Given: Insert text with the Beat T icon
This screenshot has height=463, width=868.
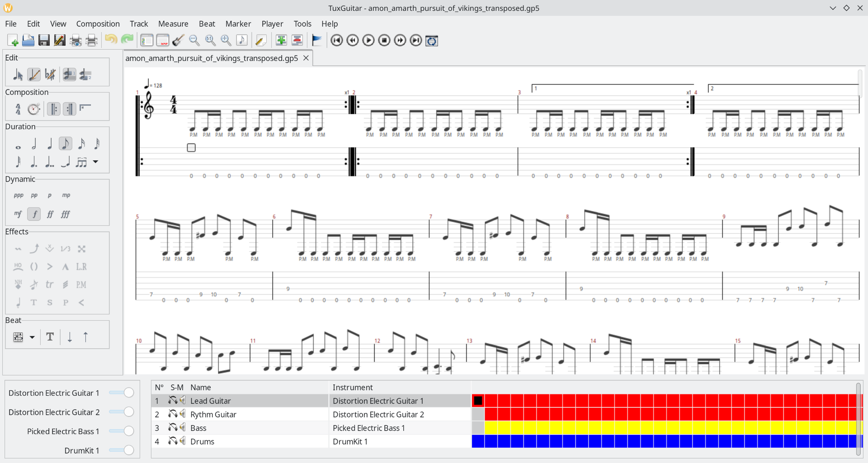Looking at the screenshot, I should (50, 337).
